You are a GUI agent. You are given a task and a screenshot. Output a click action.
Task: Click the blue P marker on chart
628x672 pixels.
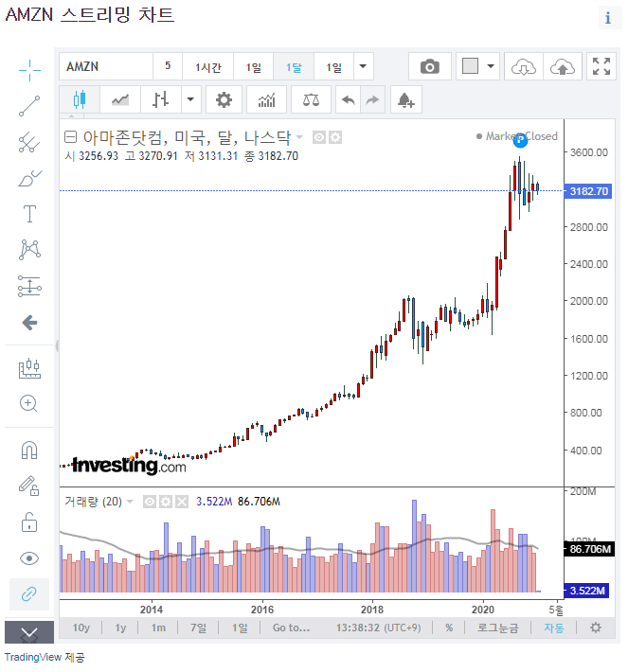(x=520, y=139)
